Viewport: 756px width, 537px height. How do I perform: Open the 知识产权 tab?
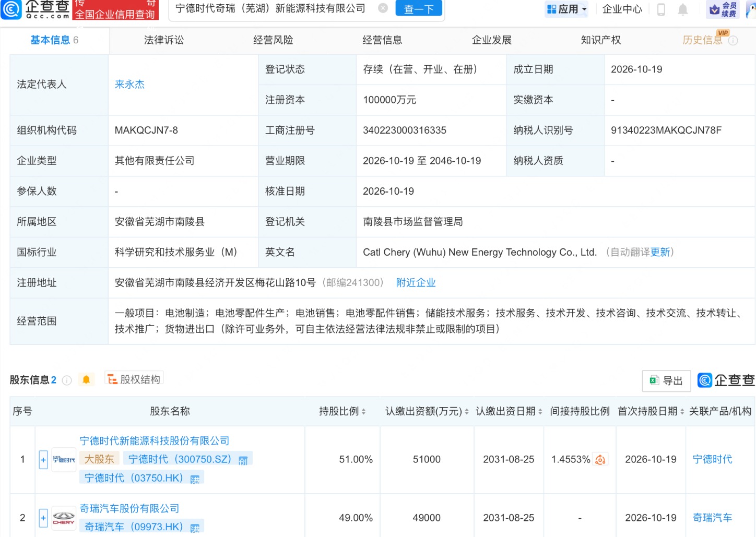601,40
